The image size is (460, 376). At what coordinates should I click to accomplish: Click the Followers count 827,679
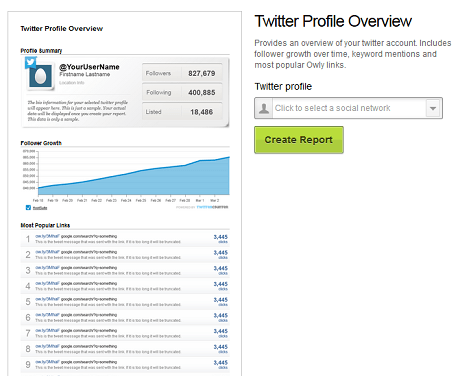coord(202,73)
